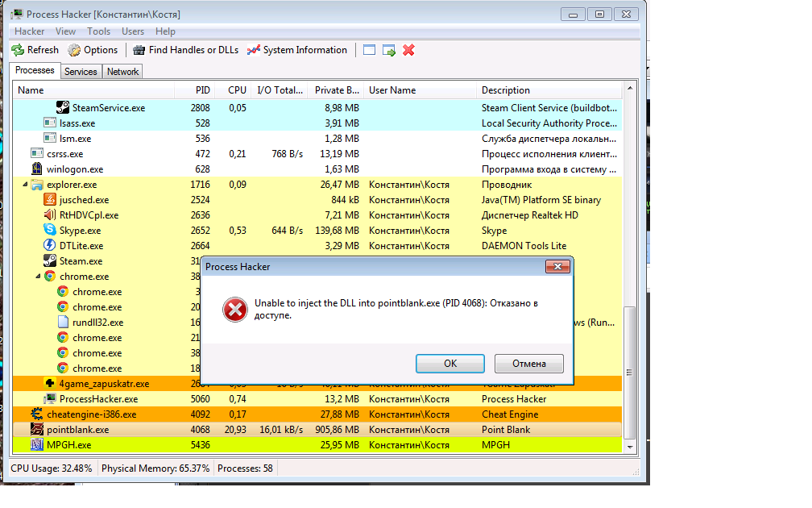Sort by Description column header

tap(549, 90)
